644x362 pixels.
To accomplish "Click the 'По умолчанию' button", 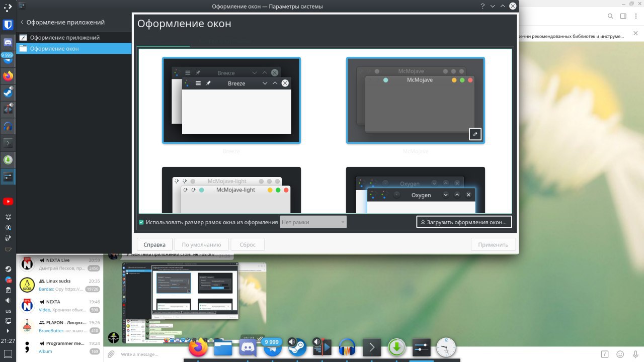I will pos(202,245).
